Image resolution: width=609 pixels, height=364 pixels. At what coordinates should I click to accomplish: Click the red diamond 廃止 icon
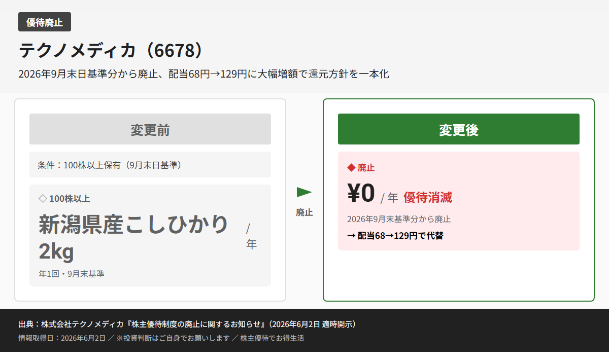[351, 167]
